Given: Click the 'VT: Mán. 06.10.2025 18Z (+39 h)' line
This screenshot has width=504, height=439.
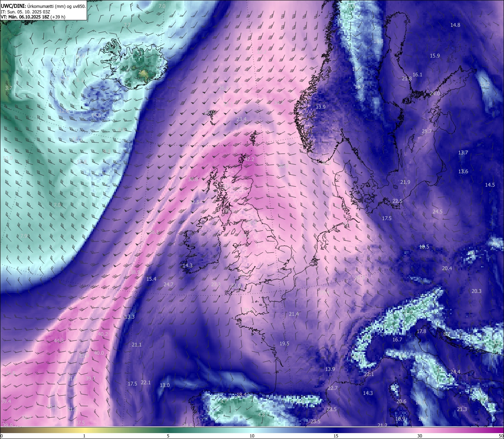Looking at the screenshot, I should click(x=33, y=17).
